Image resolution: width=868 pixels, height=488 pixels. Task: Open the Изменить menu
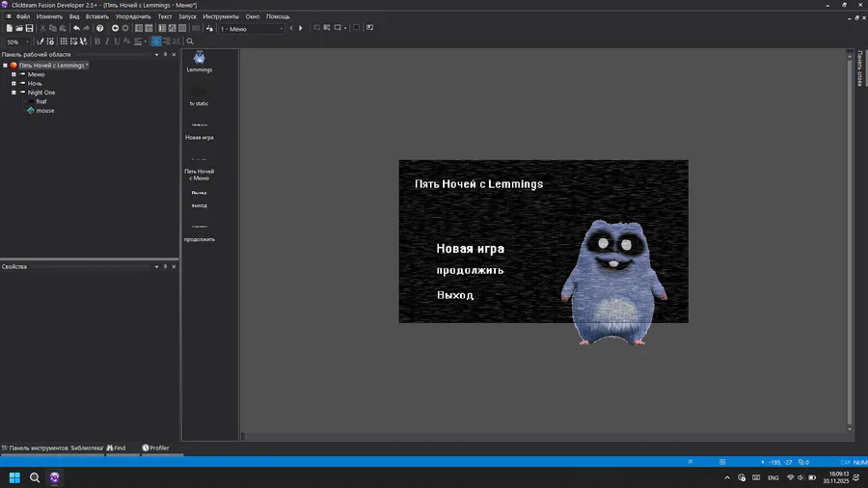49,16
